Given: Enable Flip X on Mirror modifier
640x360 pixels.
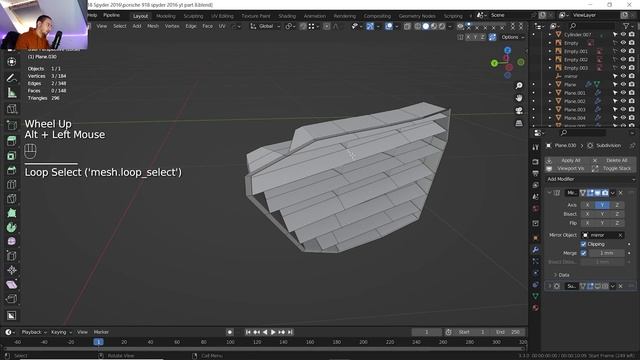Looking at the screenshot, I should (587, 223).
